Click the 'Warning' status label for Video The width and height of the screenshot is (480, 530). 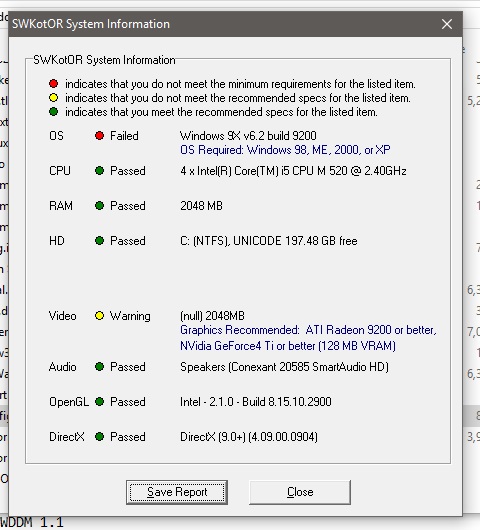pyautogui.click(x=130, y=316)
